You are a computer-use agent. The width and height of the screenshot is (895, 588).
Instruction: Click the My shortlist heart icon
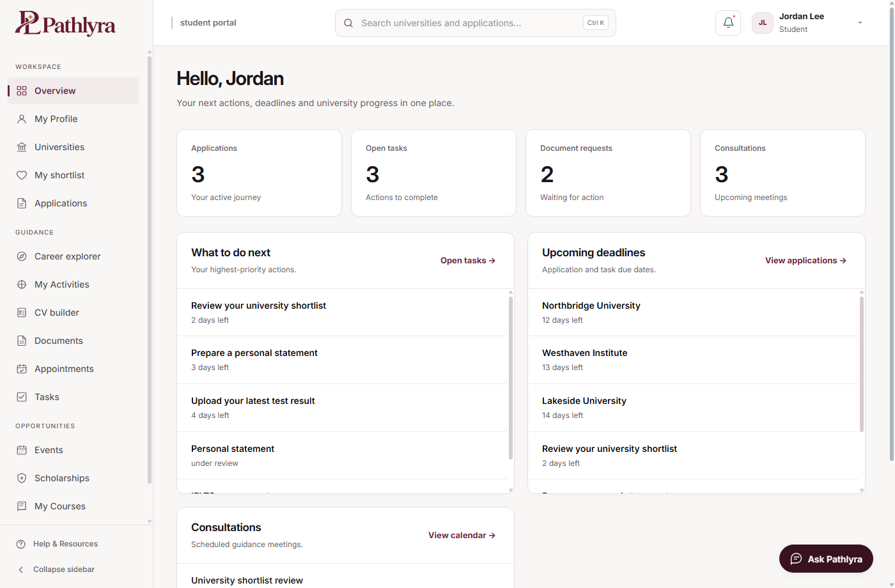22,175
